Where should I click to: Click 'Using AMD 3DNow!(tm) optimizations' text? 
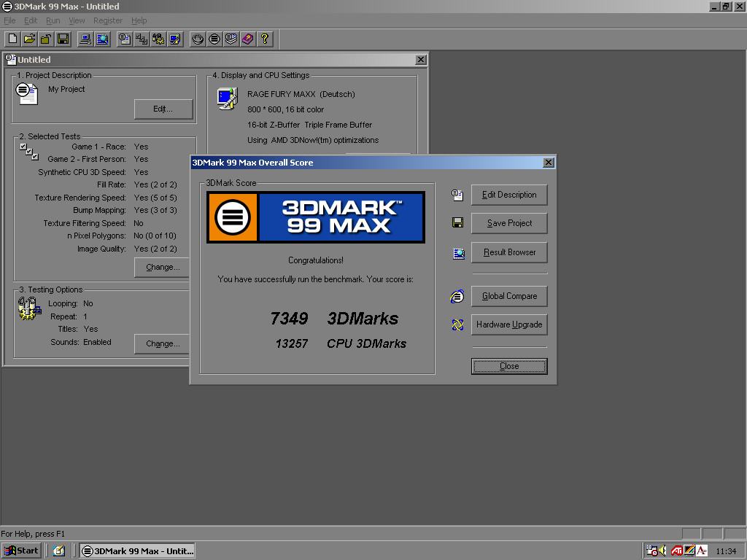[x=313, y=140]
